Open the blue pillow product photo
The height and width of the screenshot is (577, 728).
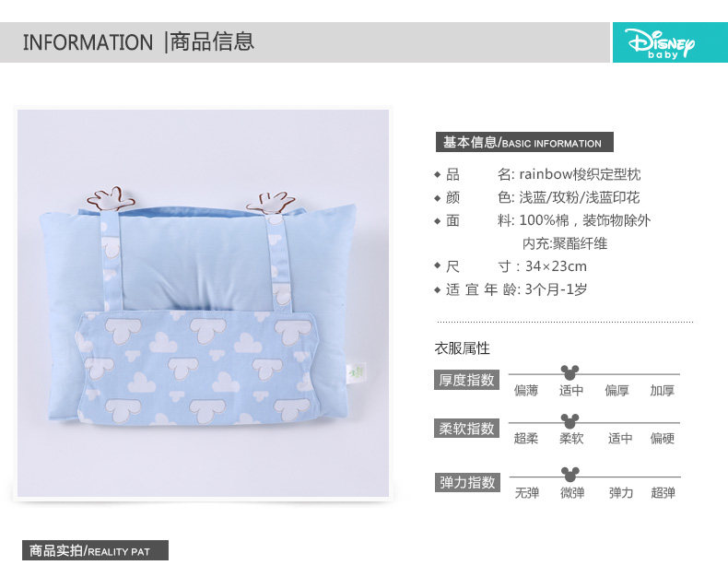pos(204,303)
